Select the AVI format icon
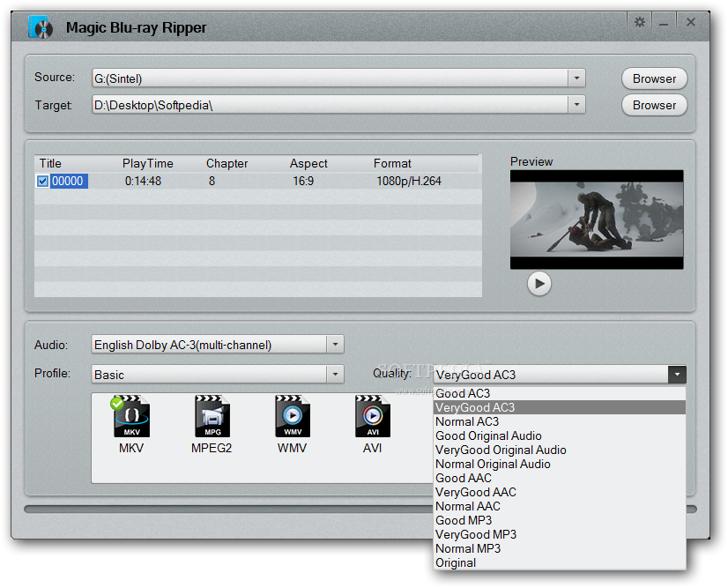The image size is (728, 588). point(372,417)
